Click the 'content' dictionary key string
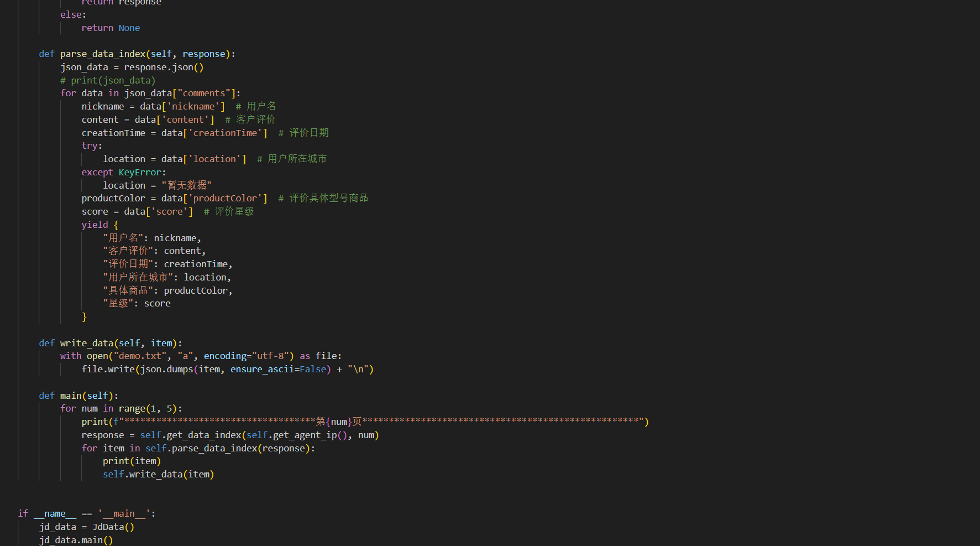 185,119
